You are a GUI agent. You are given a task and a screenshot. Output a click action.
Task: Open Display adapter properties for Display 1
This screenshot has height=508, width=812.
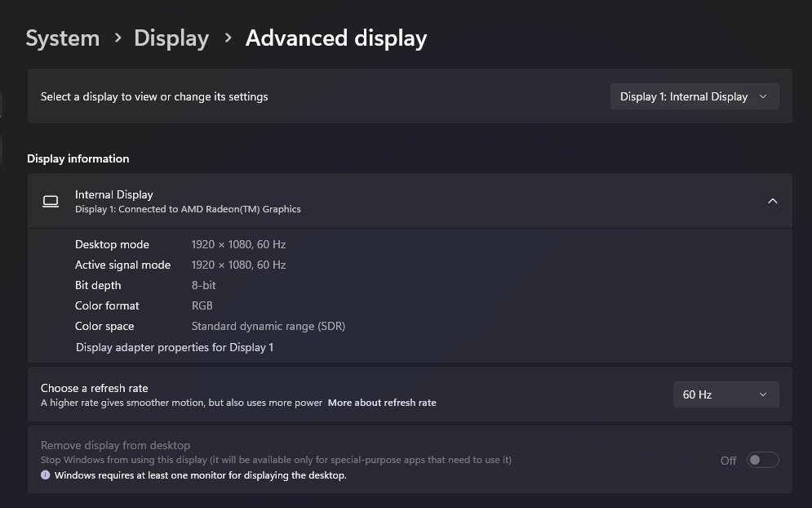tap(175, 347)
